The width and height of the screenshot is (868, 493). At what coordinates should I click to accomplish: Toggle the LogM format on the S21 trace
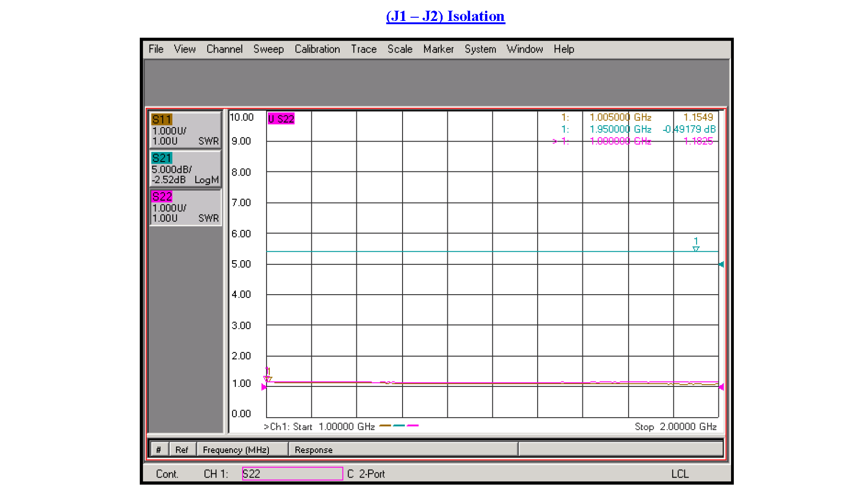coord(207,180)
